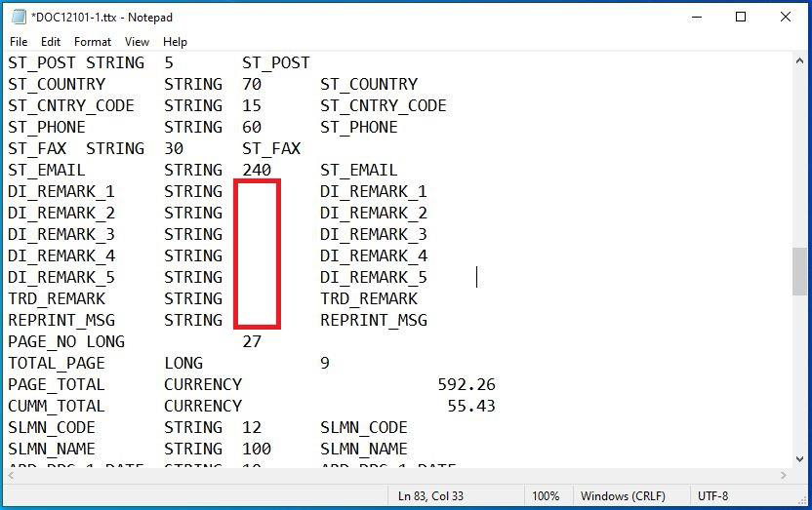812x510 pixels.
Task: Click the 100% zoom indicator in status bar
Action: point(546,496)
